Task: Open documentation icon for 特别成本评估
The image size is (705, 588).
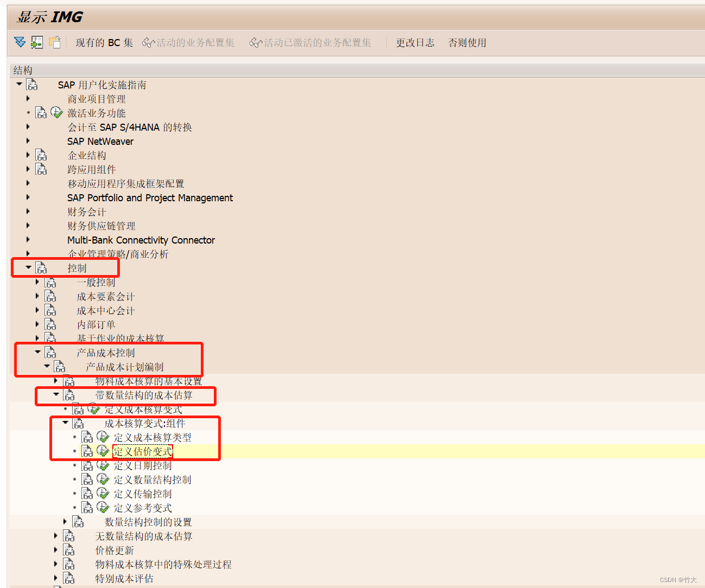Action: [69, 578]
